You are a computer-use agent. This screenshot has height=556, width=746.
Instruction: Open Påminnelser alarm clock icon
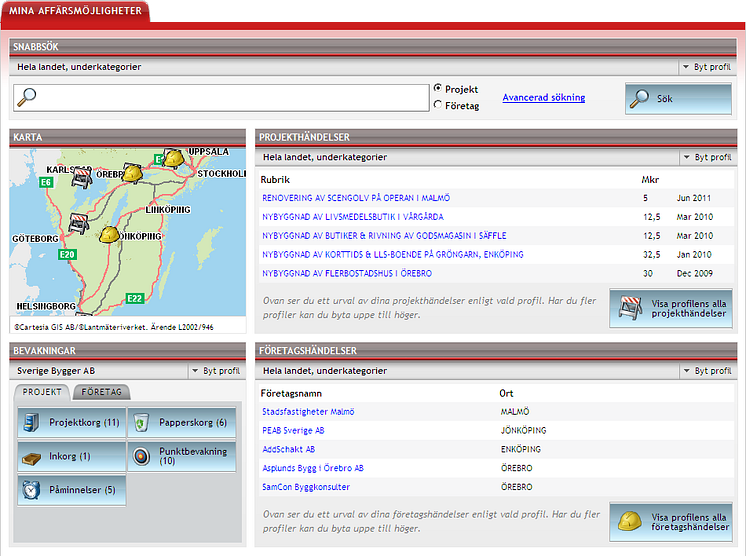pos(33,490)
